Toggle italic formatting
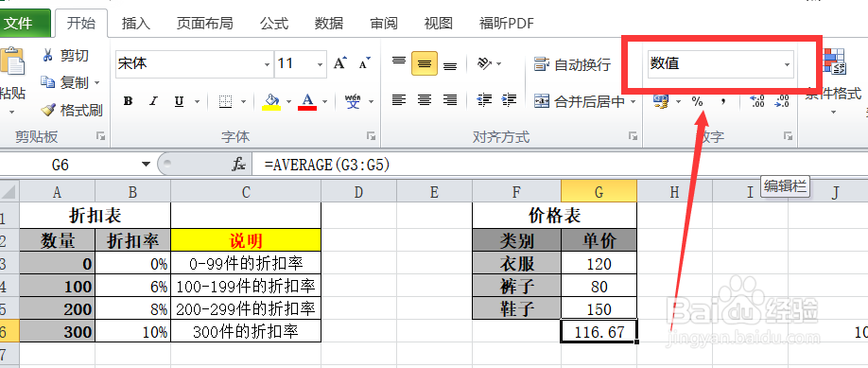The height and width of the screenshot is (368, 868). point(154,101)
